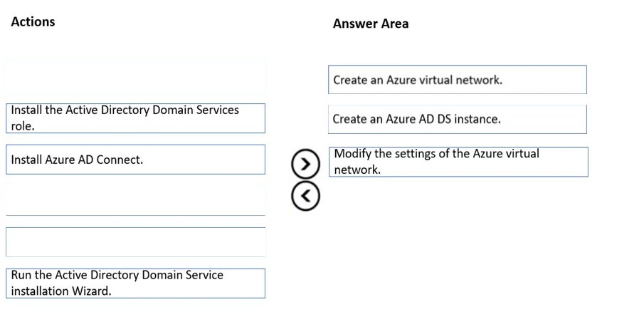Image resolution: width=644 pixels, height=312 pixels.
Task: Click empty slot directly below 'Install Azure AD Connect'
Action: (135, 198)
